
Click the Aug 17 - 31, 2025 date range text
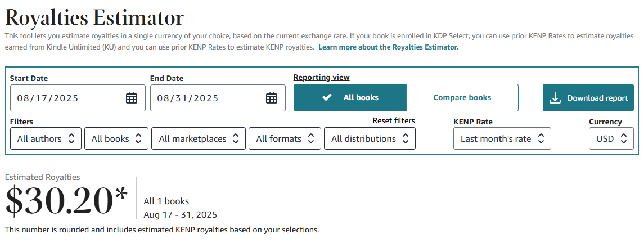181,215
